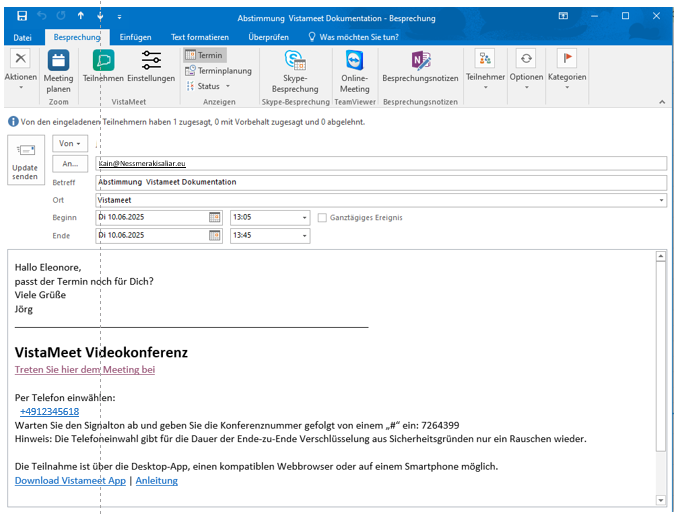The image size is (677, 515).
Task: Select the Termin view
Action: tap(204, 55)
